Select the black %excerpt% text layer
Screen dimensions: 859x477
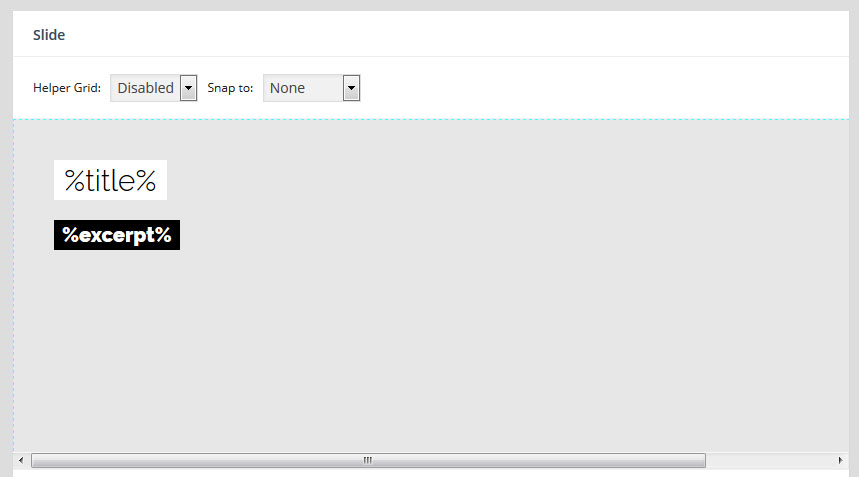[117, 235]
